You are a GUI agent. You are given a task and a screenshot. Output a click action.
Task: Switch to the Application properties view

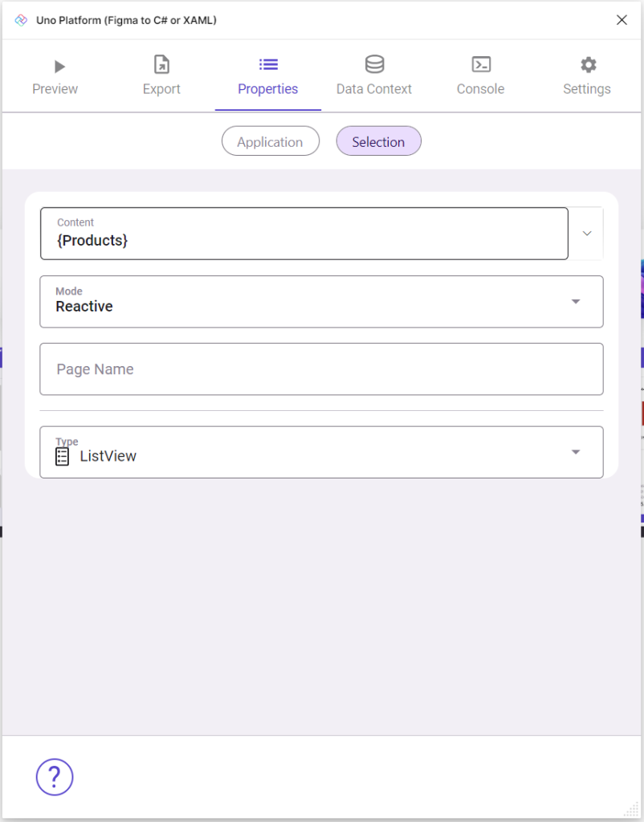(270, 140)
